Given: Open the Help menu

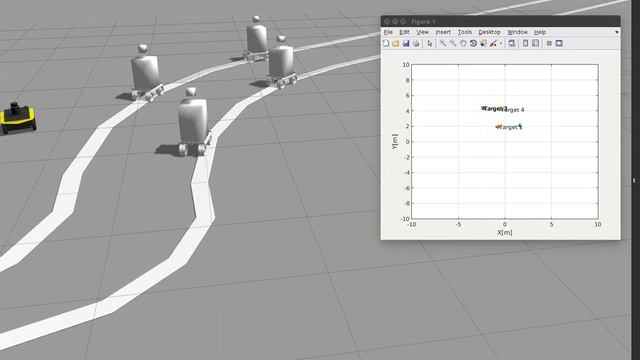Looking at the screenshot, I should 540,32.
